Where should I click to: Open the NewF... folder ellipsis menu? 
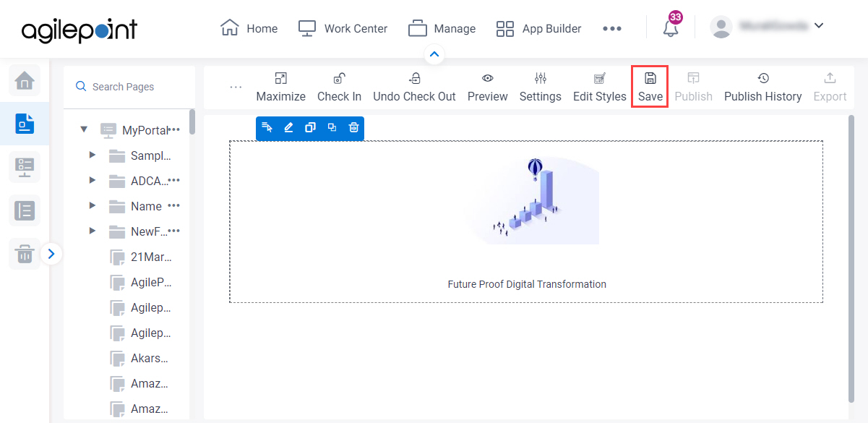174,231
